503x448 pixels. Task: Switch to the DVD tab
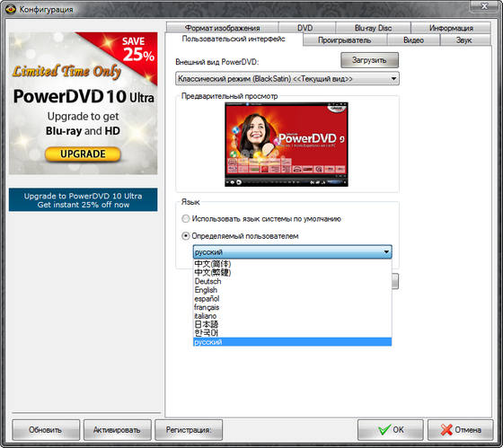[x=306, y=28]
